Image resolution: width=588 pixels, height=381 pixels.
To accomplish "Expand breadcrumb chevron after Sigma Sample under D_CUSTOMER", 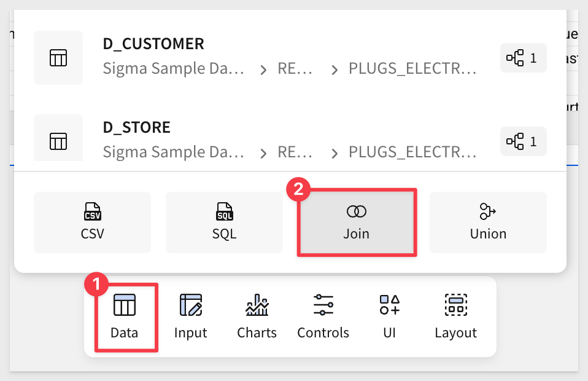I will (263, 69).
